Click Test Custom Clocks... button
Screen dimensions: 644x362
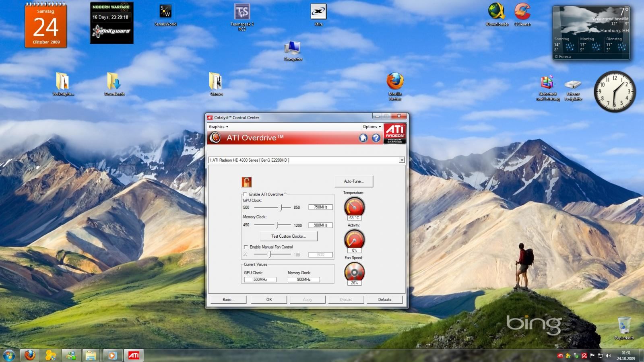click(289, 237)
